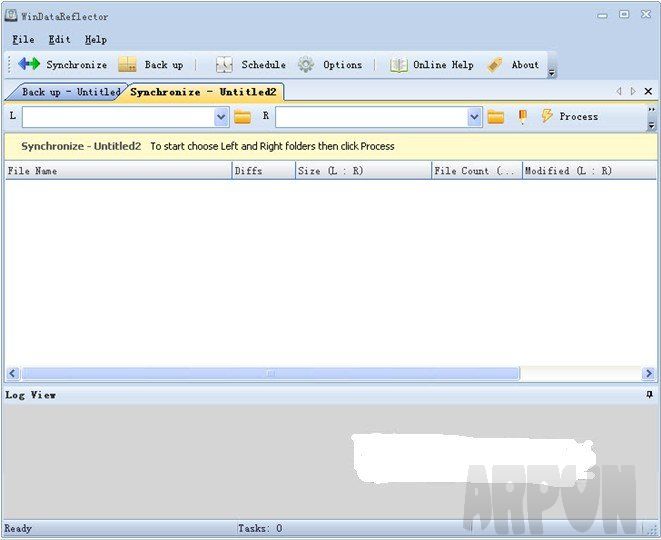This screenshot has height=540, width=661.
Task: Close the current tab with X
Action: point(648,91)
